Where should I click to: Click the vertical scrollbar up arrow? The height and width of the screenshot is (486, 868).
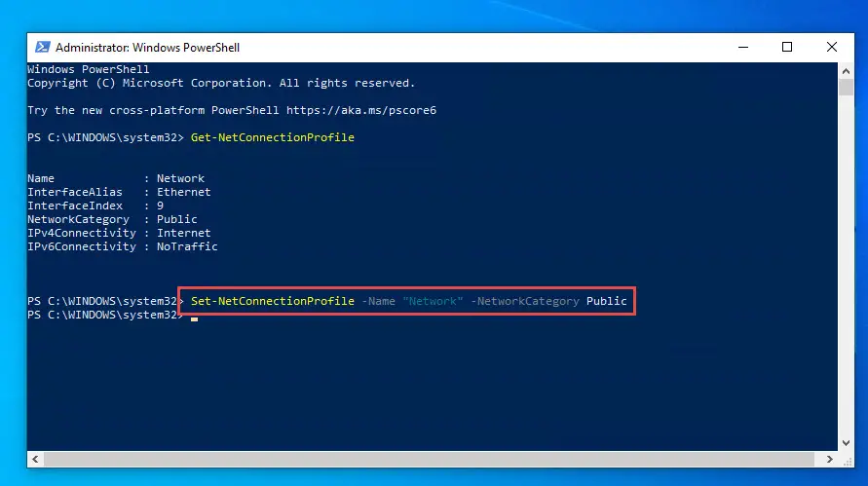click(846, 71)
